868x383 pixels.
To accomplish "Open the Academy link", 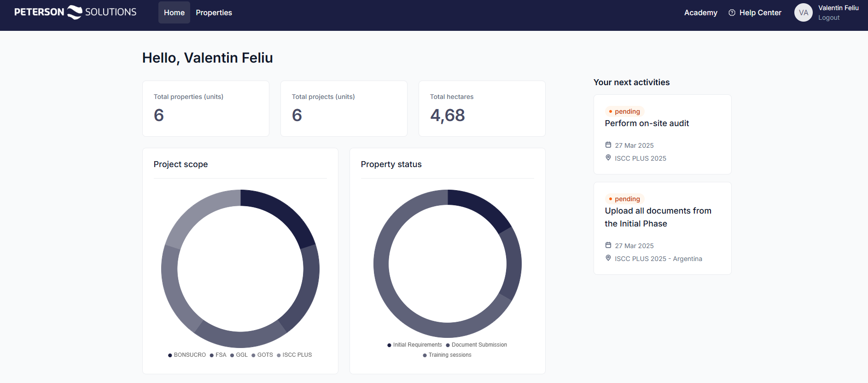I will click(x=700, y=13).
